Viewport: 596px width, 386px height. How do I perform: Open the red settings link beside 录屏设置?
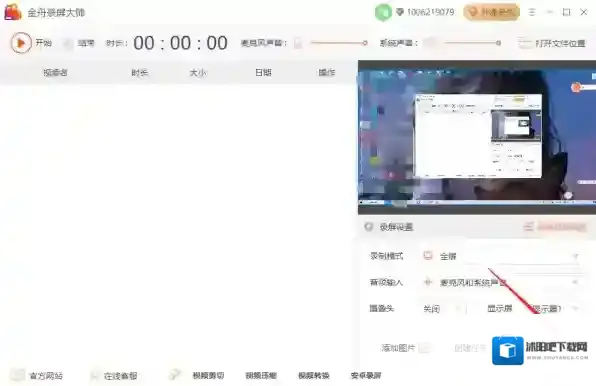coord(555,227)
